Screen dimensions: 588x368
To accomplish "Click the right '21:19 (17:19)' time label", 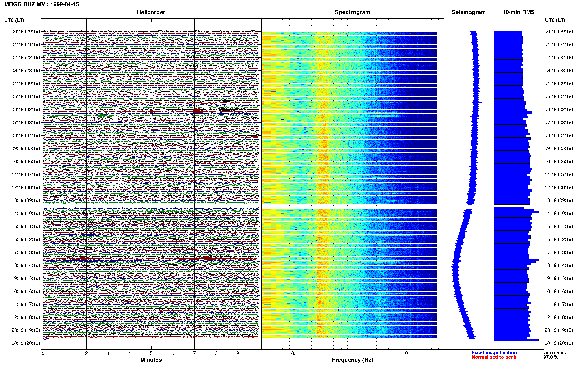I will click(559, 304).
